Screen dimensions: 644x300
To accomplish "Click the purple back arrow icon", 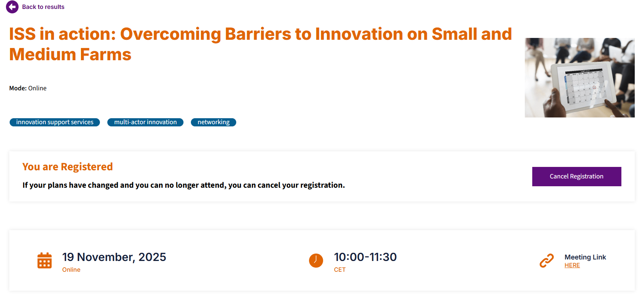I will 12,7.
